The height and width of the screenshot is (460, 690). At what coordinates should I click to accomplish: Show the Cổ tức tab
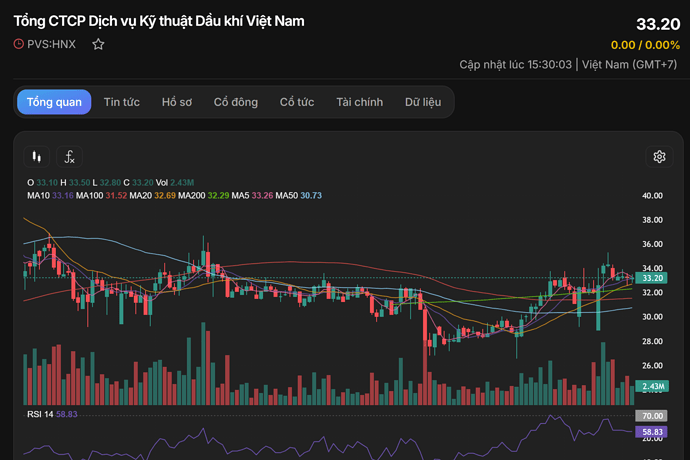tap(297, 102)
